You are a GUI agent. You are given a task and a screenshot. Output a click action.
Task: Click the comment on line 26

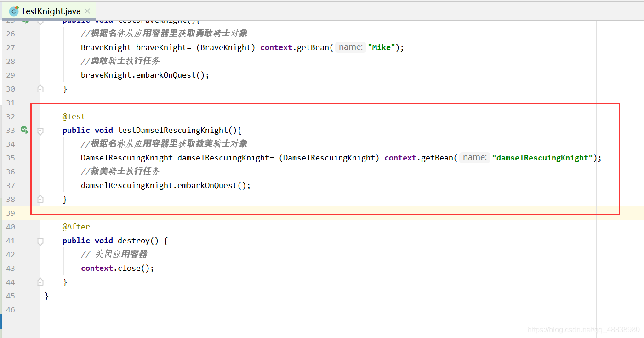click(x=164, y=34)
